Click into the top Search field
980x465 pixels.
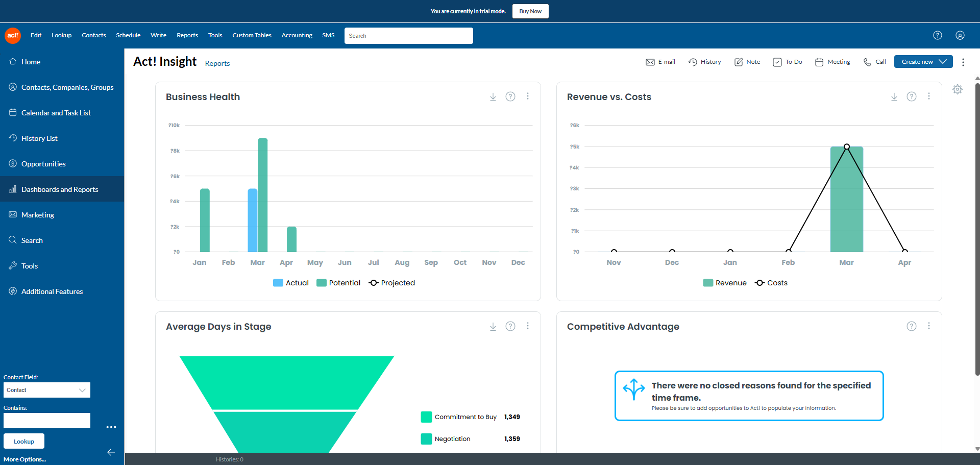click(408, 36)
